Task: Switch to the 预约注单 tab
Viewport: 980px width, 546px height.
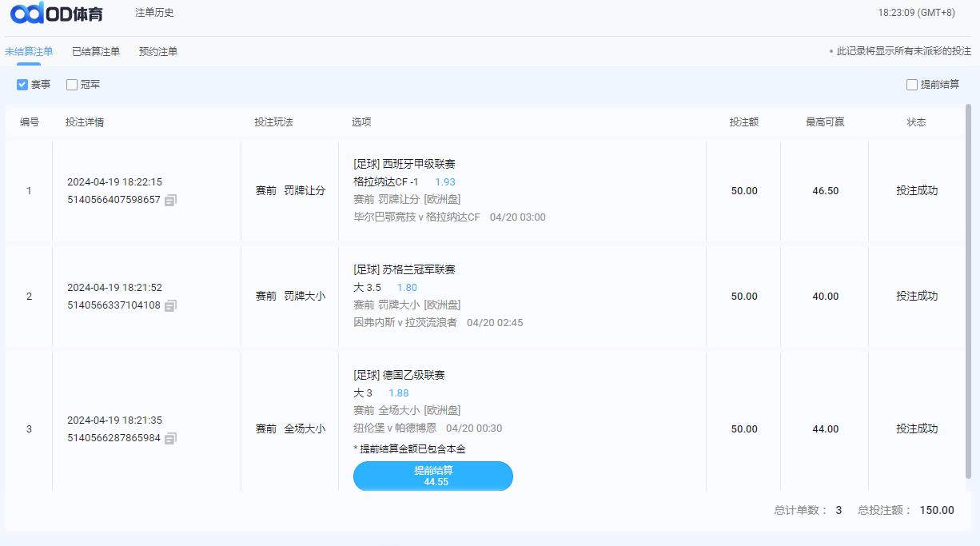Action: click(x=158, y=51)
